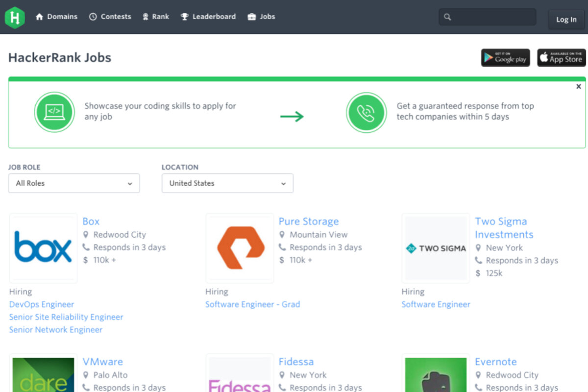
Task: Open the Location dropdown set to United States
Action: 227,183
